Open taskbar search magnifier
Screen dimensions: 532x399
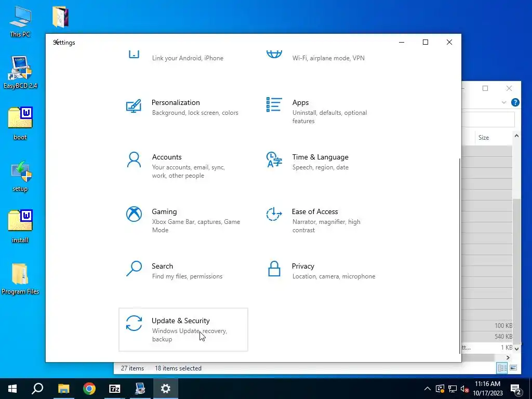click(x=37, y=389)
